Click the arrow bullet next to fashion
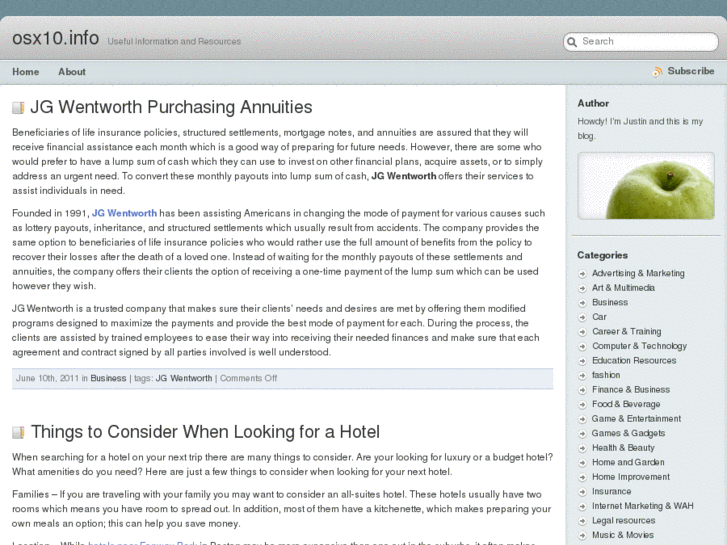Image resolution: width=727 pixels, height=545 pixels. coord(582,375)
